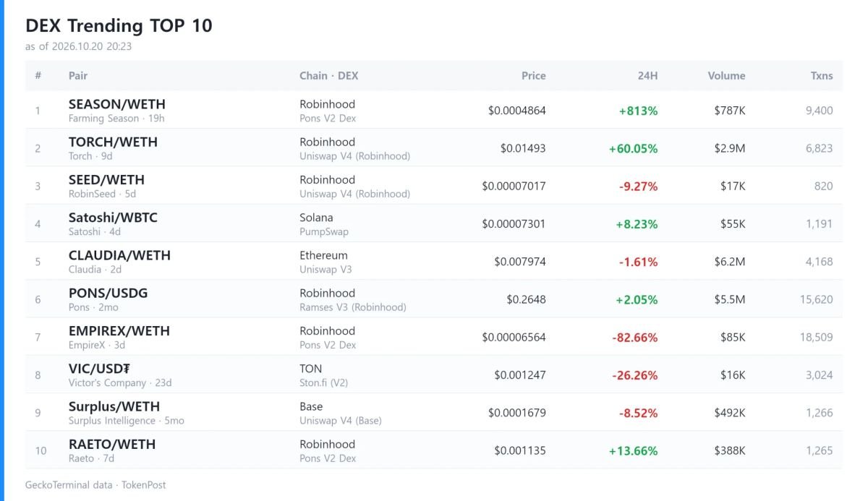Select the VIC/USD₮ pair name
Screen dimensions: 868x501
click(99, 369)
